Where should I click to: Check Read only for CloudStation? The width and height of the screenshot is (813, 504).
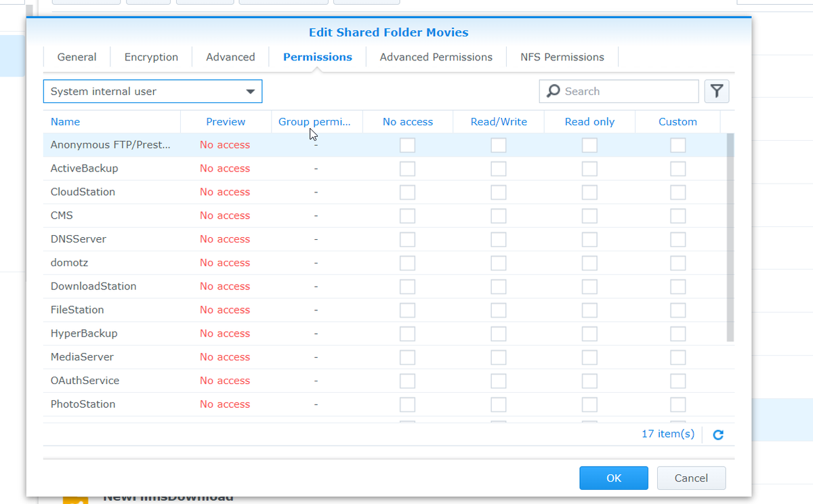[589, 192]
